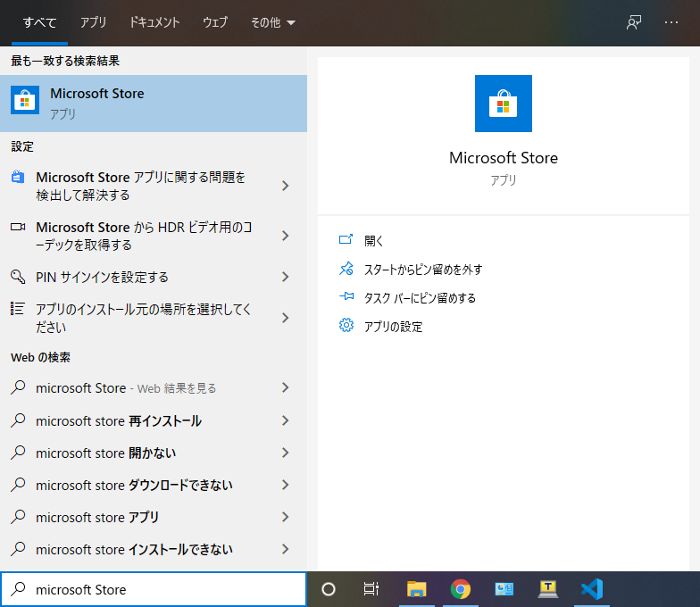Click the アプリの設定 gear icon
Screen dimensions: 700x607
(x=346, y=325)
